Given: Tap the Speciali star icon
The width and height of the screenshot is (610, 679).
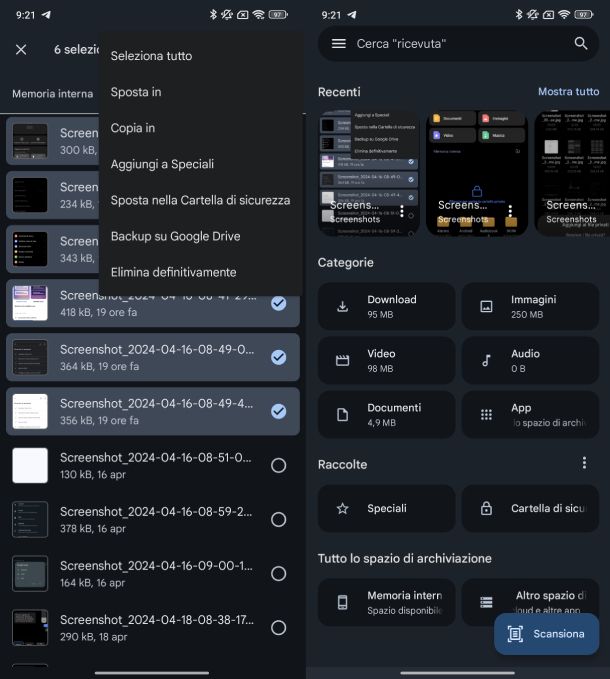Looking at the screenshot, I should [342, 508].
